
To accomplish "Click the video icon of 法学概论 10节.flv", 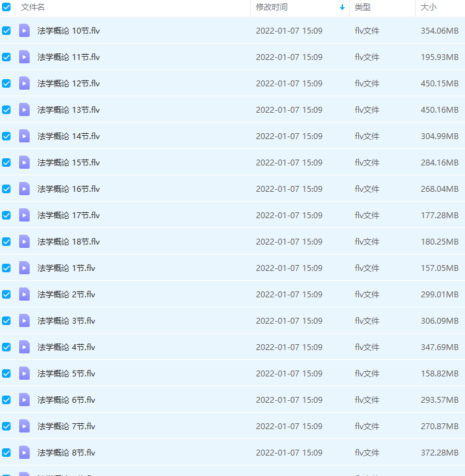I will click(24, 31).
